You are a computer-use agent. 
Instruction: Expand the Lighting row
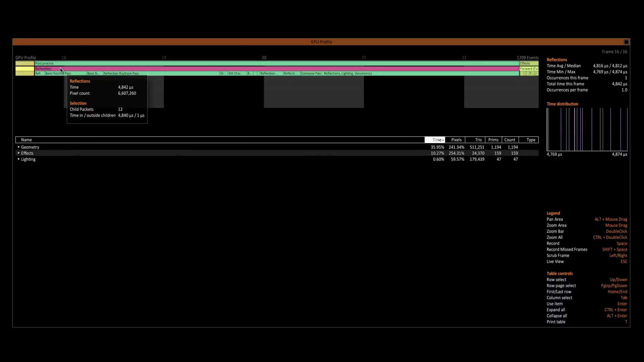coord(19,159)
